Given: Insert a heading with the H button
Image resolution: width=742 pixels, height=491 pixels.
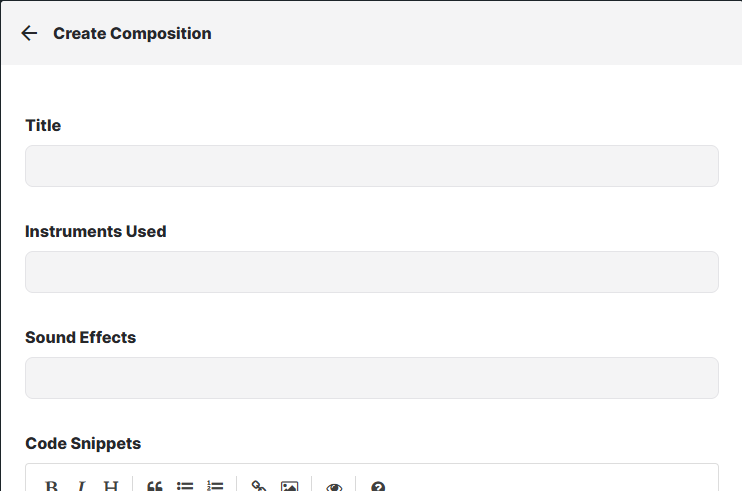Looking at the screenshot, I should (x=111, y=486).
